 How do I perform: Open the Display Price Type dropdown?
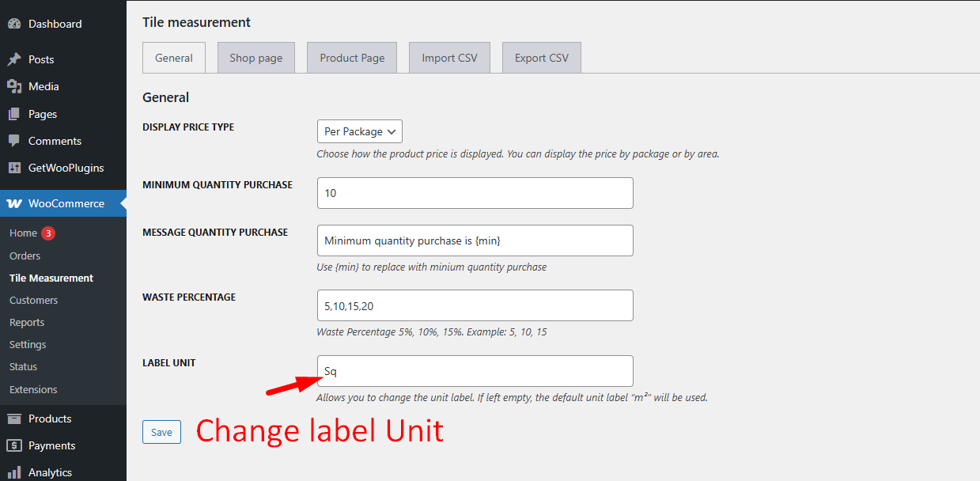(x=360, y=131)
